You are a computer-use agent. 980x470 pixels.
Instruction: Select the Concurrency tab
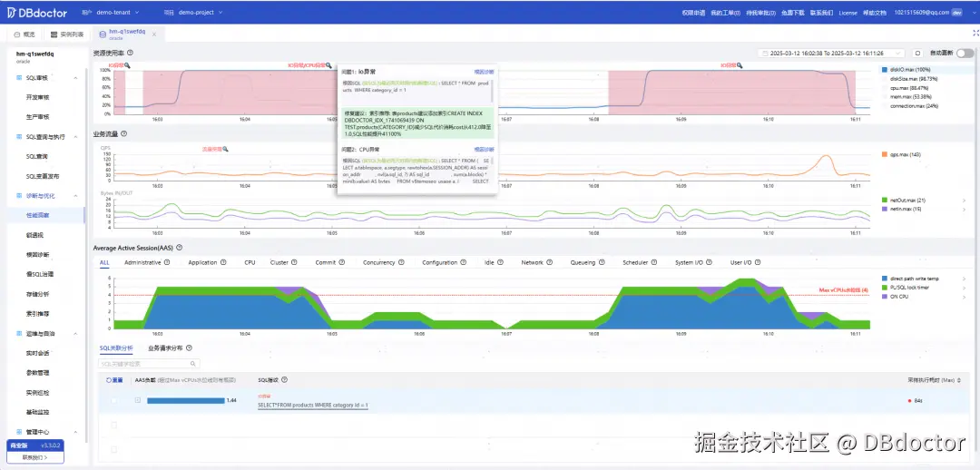pyautogui.click(x=378, y=262)
